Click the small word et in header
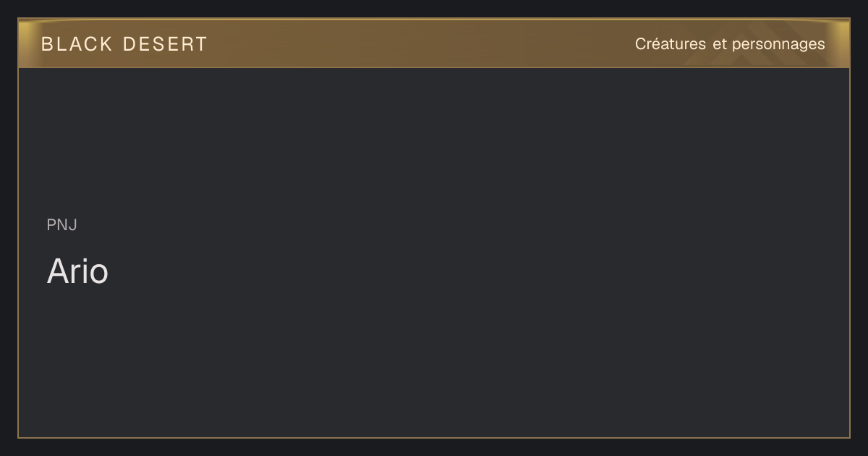Viewport: 868px width, 456px height. coord(719,44)
